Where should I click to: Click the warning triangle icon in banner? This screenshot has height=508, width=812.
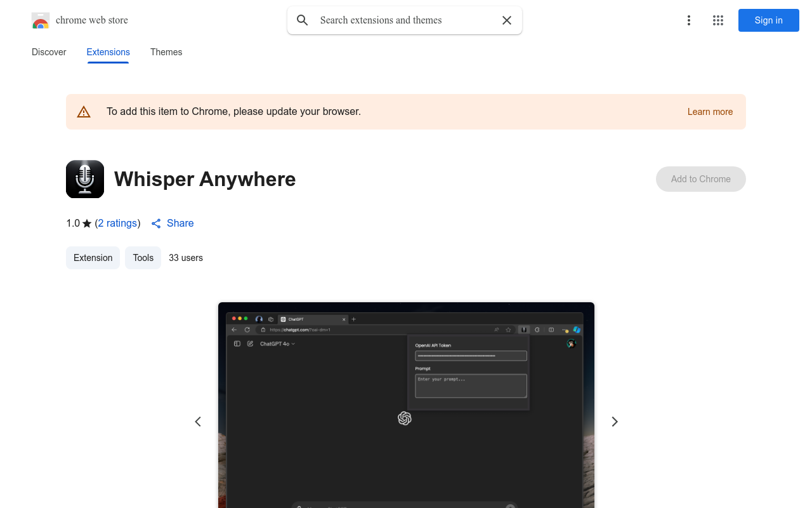click(84, 112)
